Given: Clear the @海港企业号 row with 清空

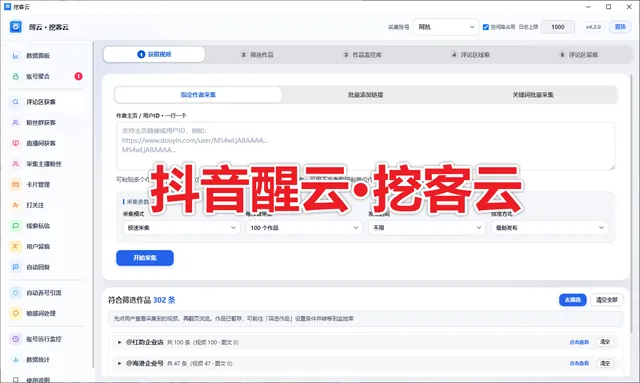Looking at the screenshot, I should click(604, 363).
